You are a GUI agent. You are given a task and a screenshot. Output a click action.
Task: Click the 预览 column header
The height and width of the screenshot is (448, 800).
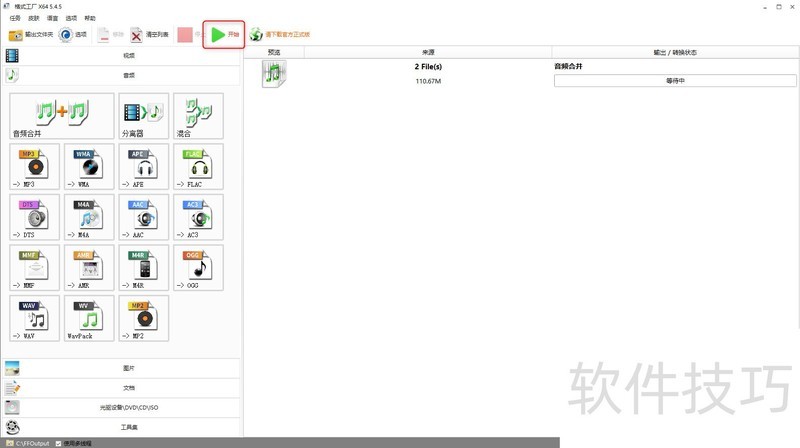tap(274, 52)
